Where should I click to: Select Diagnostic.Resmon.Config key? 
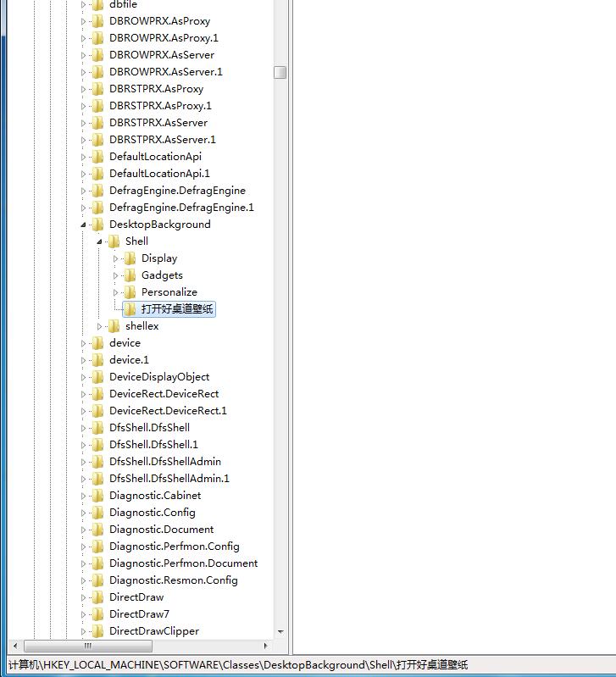(174, 580)
